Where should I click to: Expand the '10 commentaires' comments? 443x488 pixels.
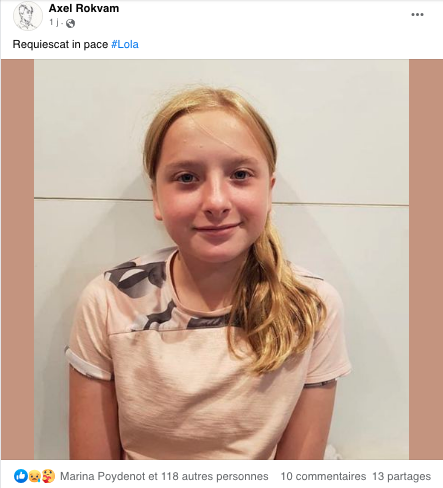point(323,476)
